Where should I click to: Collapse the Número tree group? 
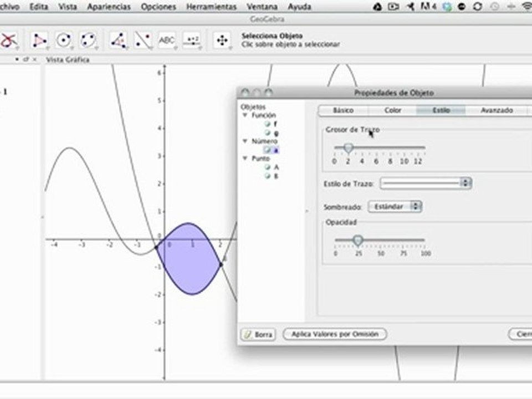[245, 141]
